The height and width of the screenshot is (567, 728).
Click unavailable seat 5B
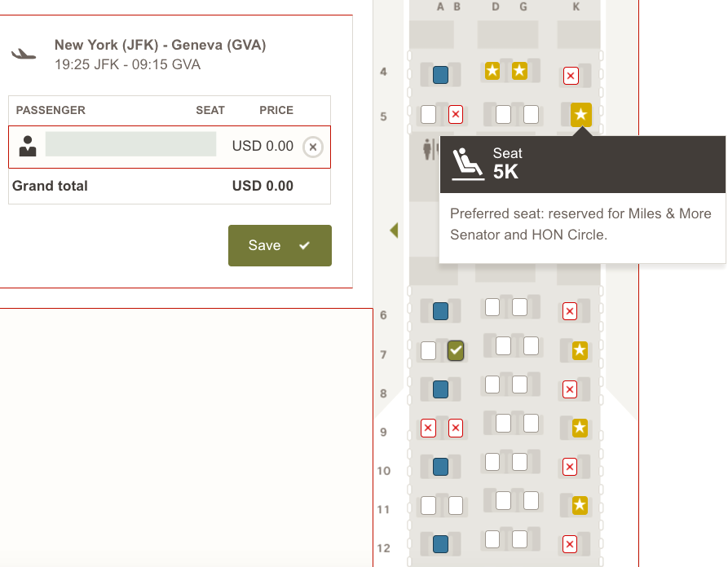point(456,115)
